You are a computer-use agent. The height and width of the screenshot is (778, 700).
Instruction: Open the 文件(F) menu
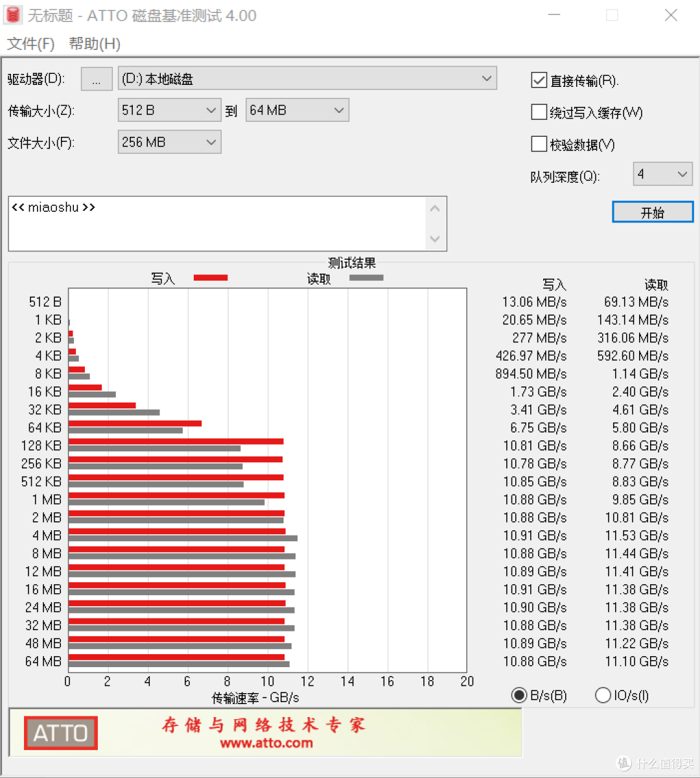pyautogui.click(x=30, y=43)
